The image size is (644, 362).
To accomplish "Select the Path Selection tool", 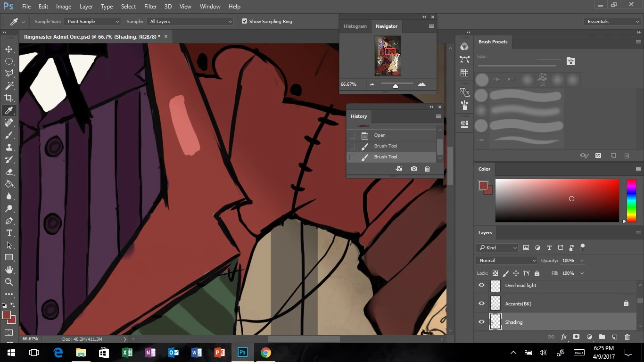I will (x=9, y=245).
